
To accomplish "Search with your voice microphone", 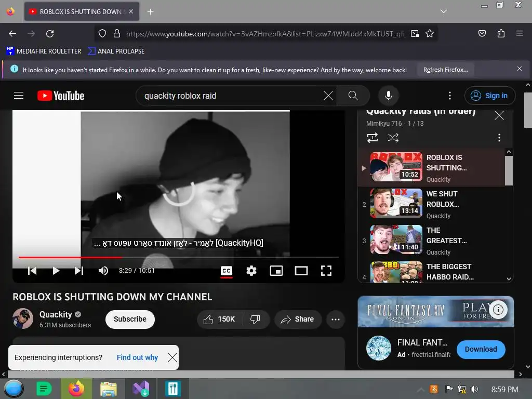I will pos(389,96).
